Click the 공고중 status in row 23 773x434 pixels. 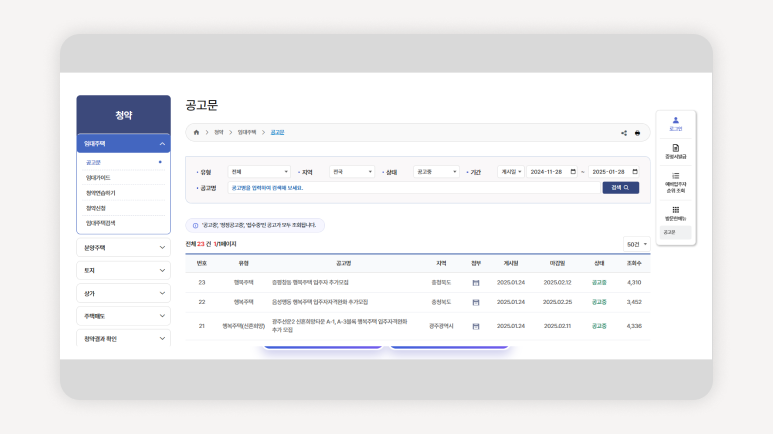[x=599, y=283]
